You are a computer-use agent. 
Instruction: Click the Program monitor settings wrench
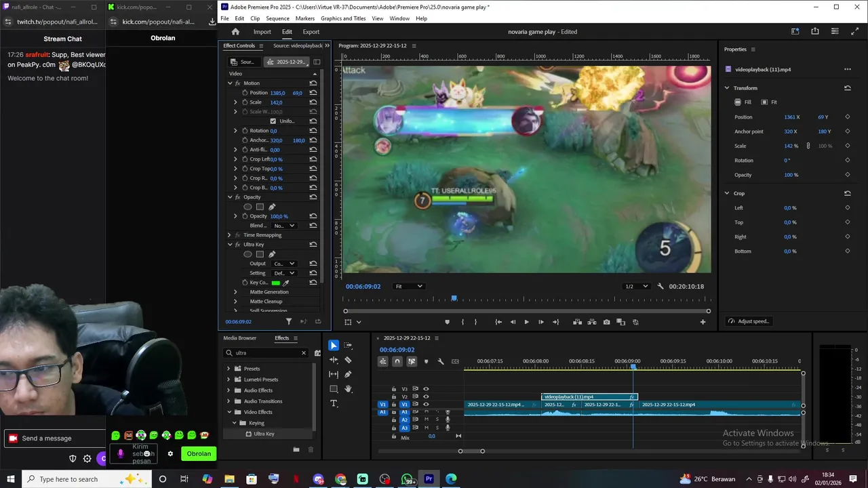(x=660, y=286)
